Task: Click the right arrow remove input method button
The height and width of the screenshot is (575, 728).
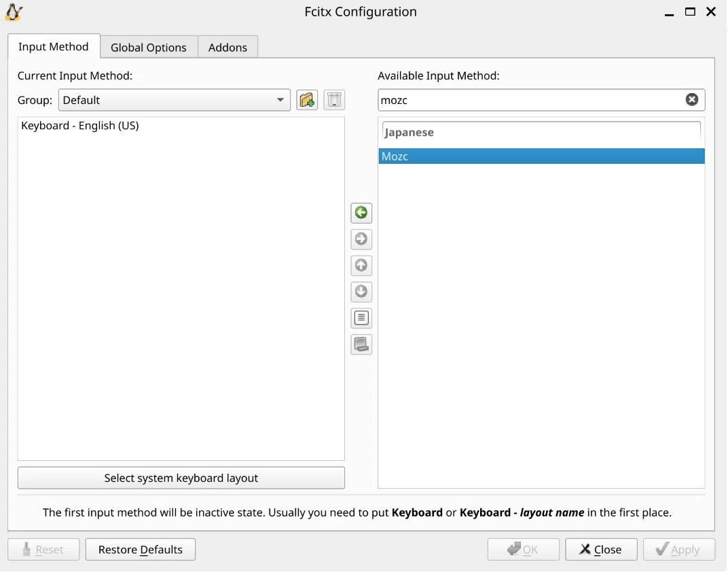Action: pyautogui.click(x=361, y=239)
